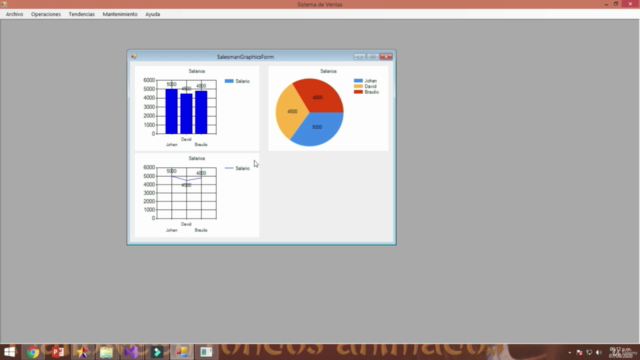The width and height of the screenshot is (640, 360).
Task: Open the green arrow app in taskbar
Action: pos(157,352)
